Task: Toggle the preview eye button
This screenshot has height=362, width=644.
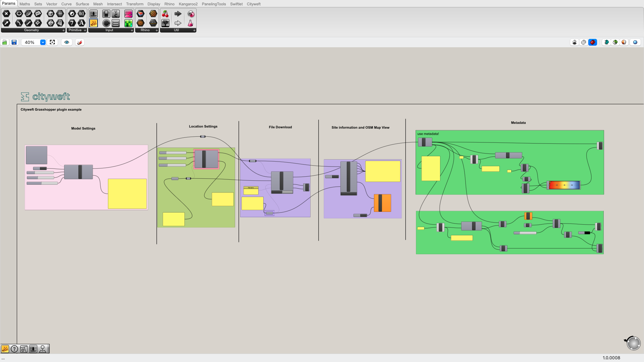Action: [x=67, y=42]
